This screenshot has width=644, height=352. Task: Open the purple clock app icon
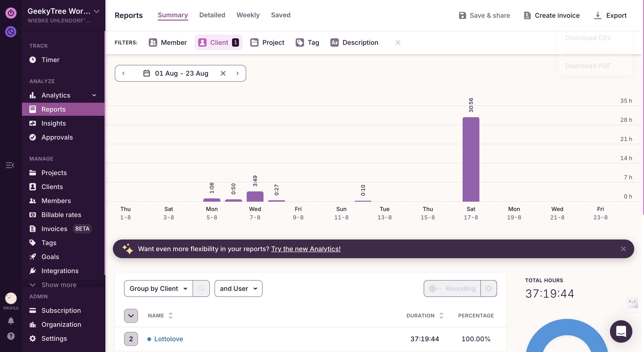[11, 32]
